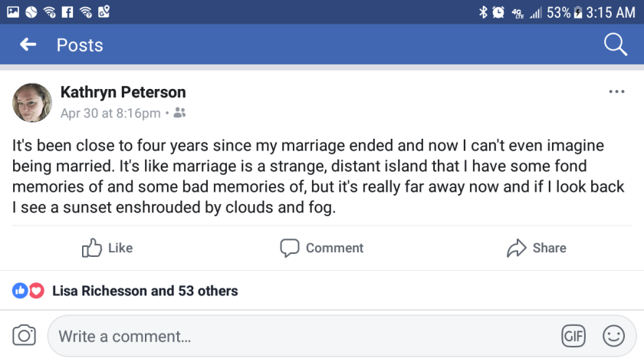Tap the friends audience privacy icon
Image resolution: width=644 pixels, height=362 pixels.
(x=179, y=114)
